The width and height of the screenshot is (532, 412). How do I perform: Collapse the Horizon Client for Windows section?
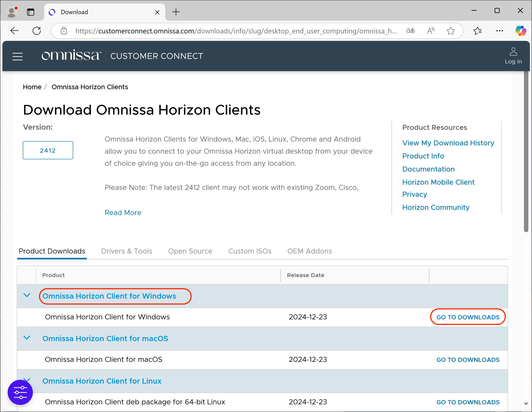tap(27, 295)
